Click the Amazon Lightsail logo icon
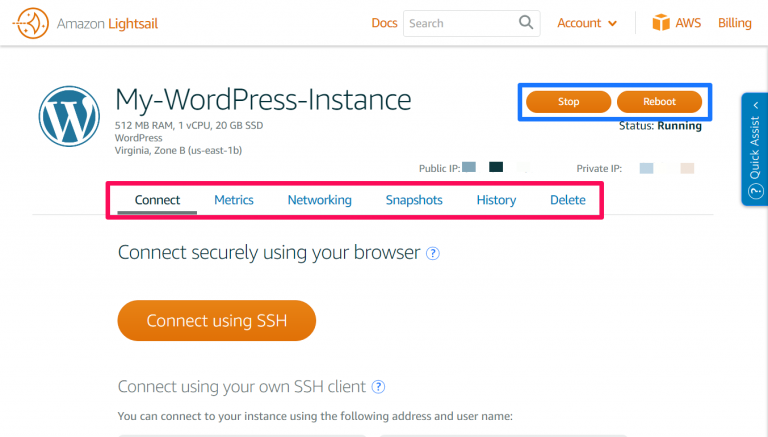The width and height of the screenshot is (768, 437). 30,23
